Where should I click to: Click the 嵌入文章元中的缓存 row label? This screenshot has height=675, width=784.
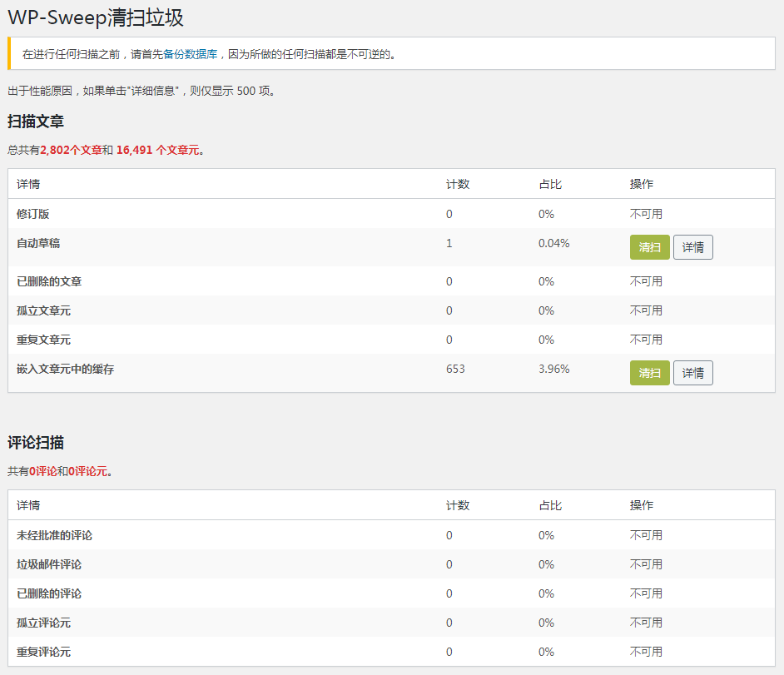(x=66, y=369)
